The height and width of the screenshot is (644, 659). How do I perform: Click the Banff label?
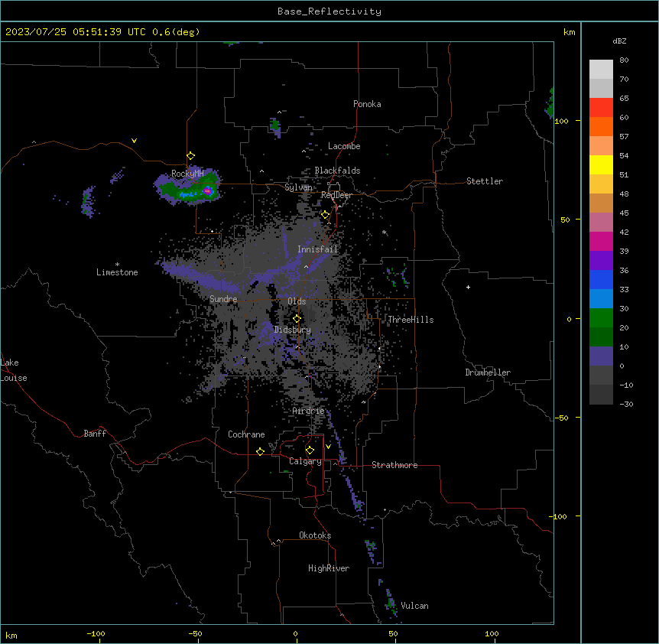[95, 434]
